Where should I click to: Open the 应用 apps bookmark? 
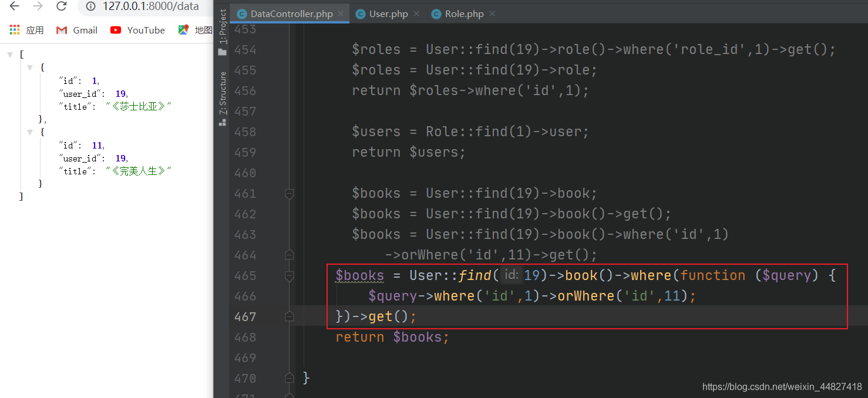27,30
